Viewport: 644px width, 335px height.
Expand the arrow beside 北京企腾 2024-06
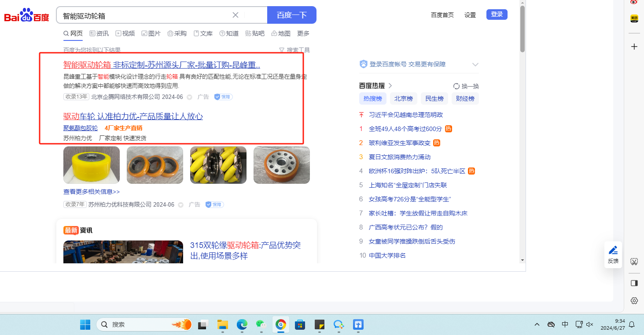pos(190,97)
